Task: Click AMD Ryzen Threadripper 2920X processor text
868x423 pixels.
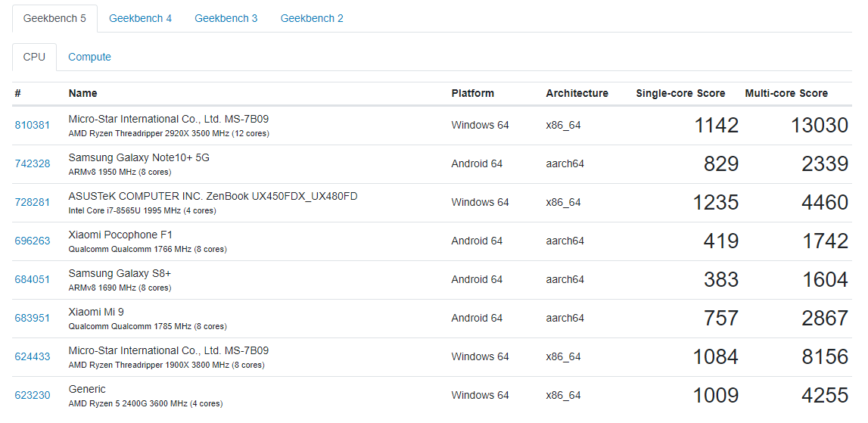Action: click(x=169, y=134)
